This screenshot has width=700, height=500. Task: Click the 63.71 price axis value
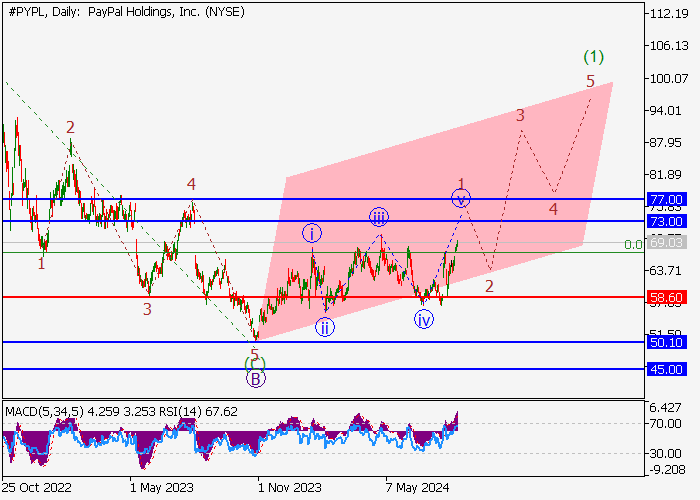(x=666, y=271)
